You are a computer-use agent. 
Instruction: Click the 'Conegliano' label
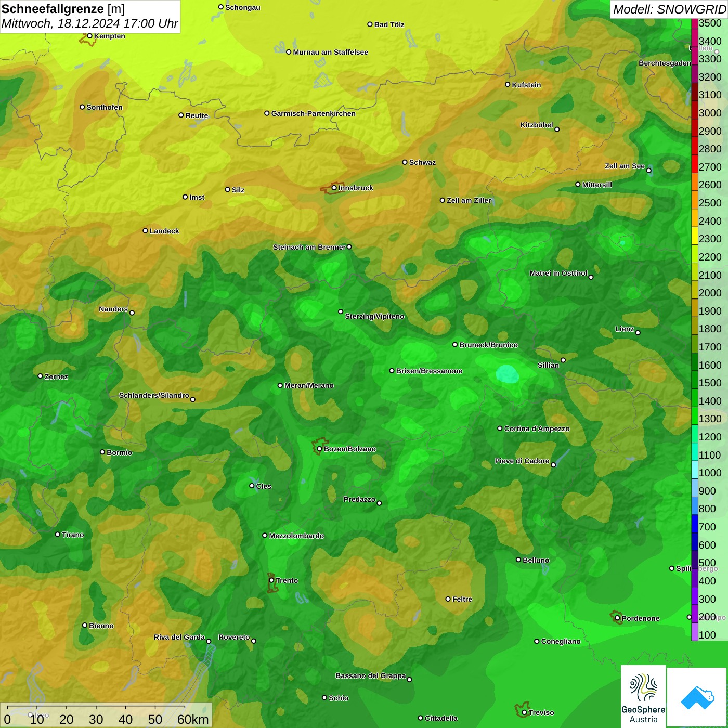[561, 641]
